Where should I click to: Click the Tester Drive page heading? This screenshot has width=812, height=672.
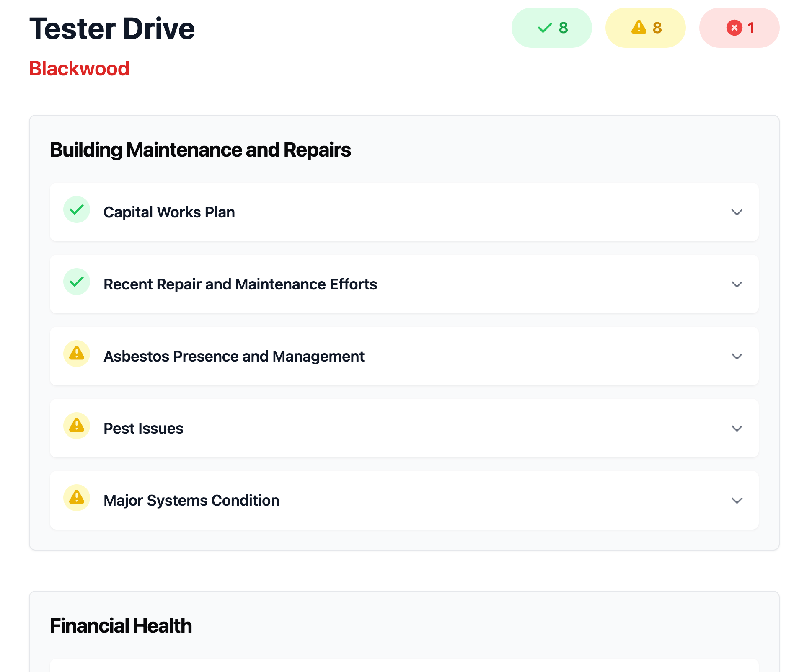pos(112,28)
